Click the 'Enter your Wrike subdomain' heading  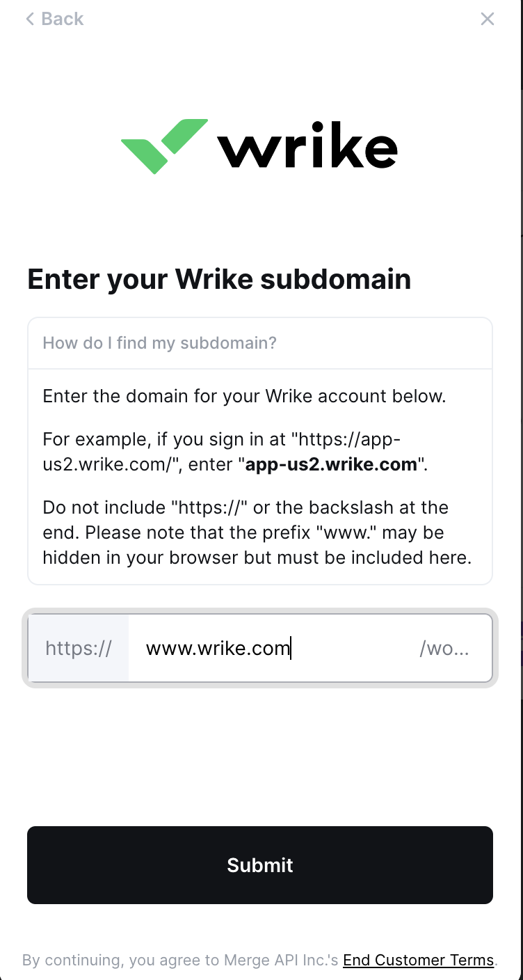[219, 279]
